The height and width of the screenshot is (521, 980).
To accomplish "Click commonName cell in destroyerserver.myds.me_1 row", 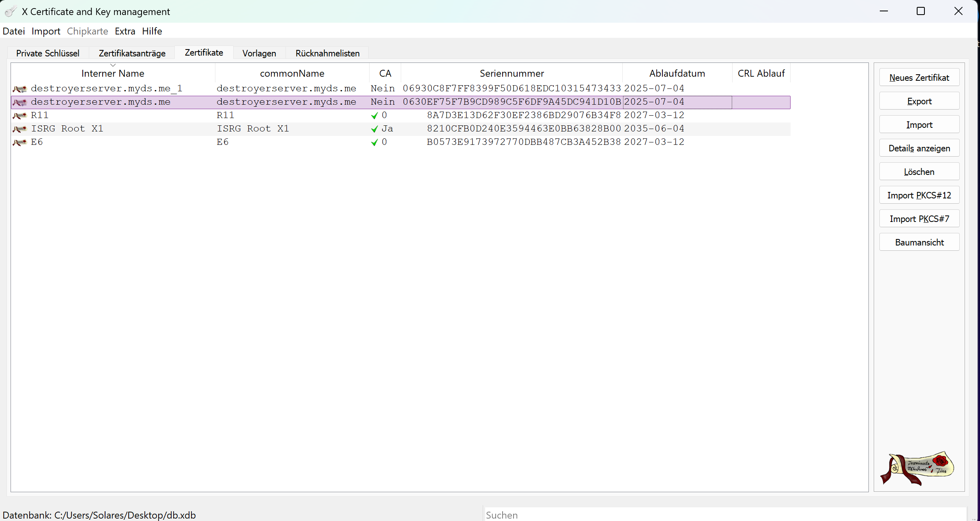I will coord(286,88).
